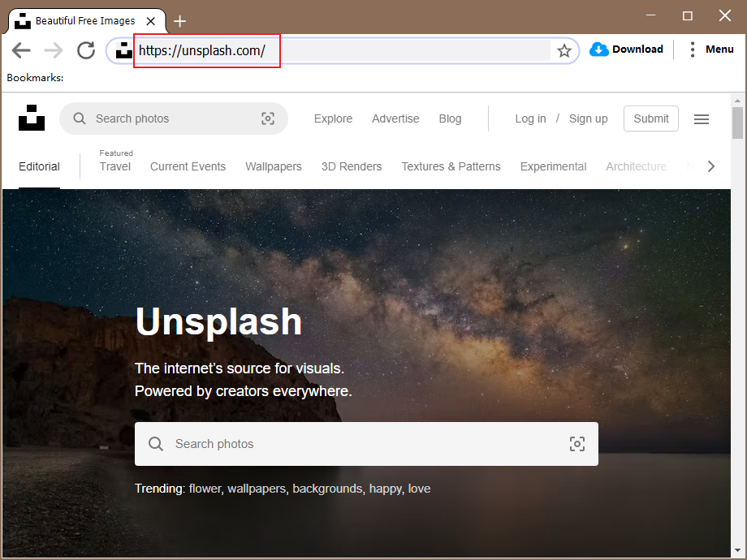
Task: Click the scrollbar down arrow
Action: [x=737, y=550]
